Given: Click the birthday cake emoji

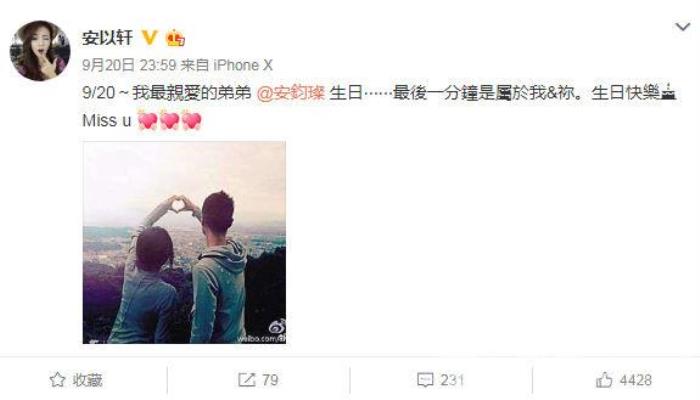Looking at the screenshot, I should pyautogui.click(x=668, y=92).
